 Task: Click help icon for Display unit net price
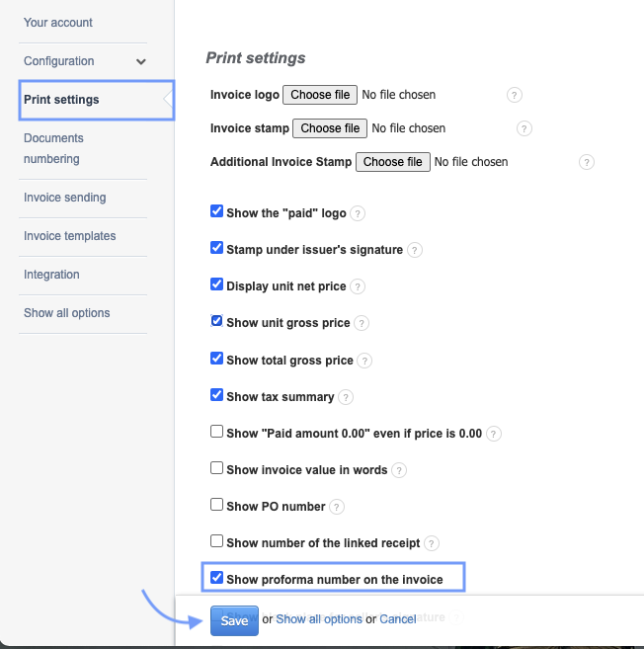click(x=358, y=286)
